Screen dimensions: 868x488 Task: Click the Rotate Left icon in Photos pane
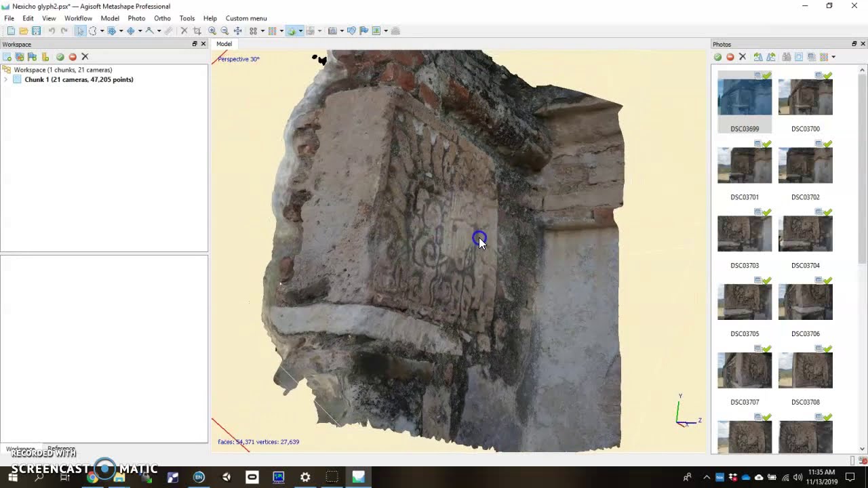coord(758,57)
